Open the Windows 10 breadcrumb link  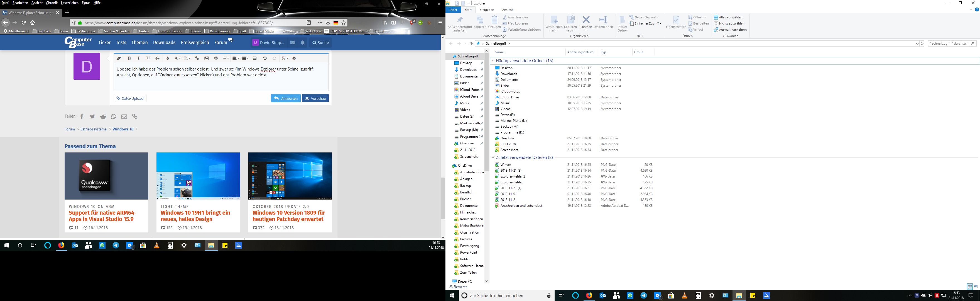(123, 129)
